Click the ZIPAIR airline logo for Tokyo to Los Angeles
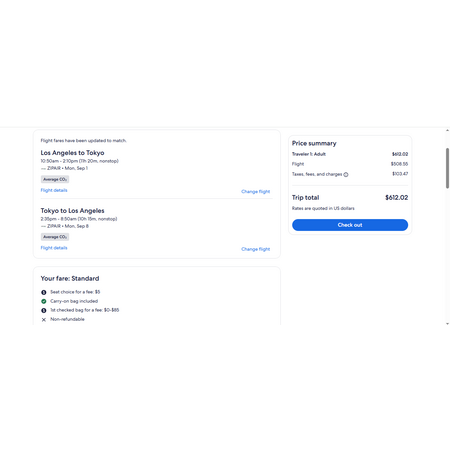The width and height of the screenshot is (450, 450). pyautogui.click(x=43, y=226)
